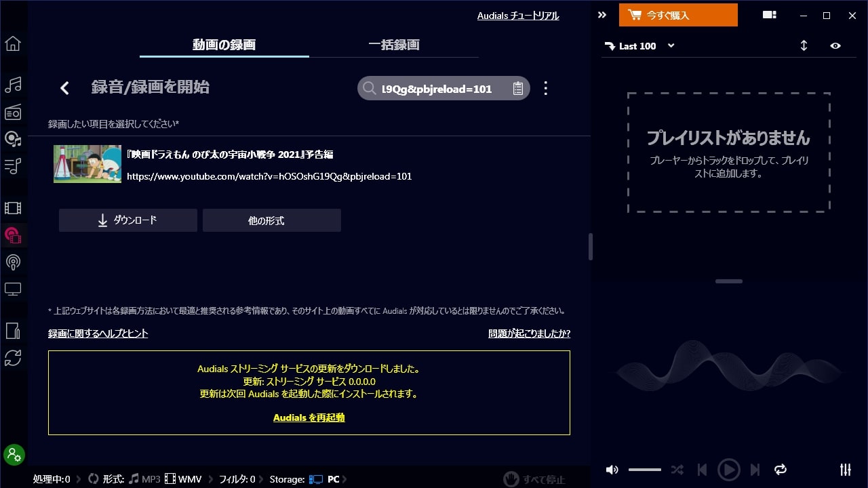Click the ダウンロード button

(128, 220)
